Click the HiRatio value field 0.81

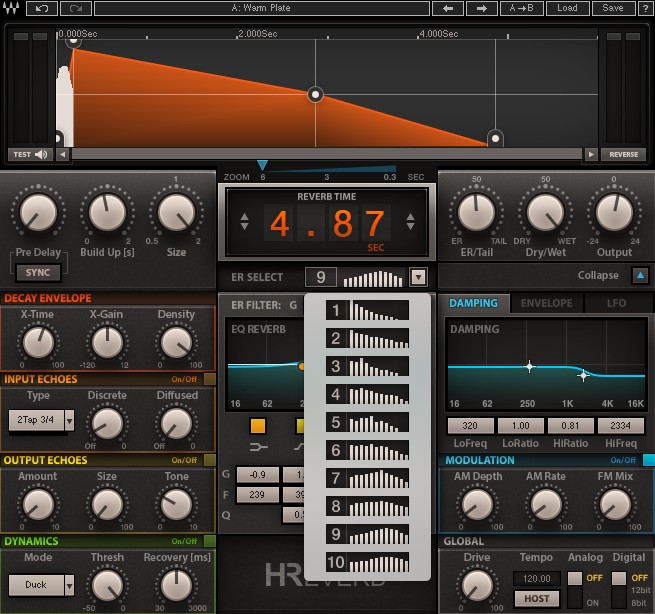[571, 426]
